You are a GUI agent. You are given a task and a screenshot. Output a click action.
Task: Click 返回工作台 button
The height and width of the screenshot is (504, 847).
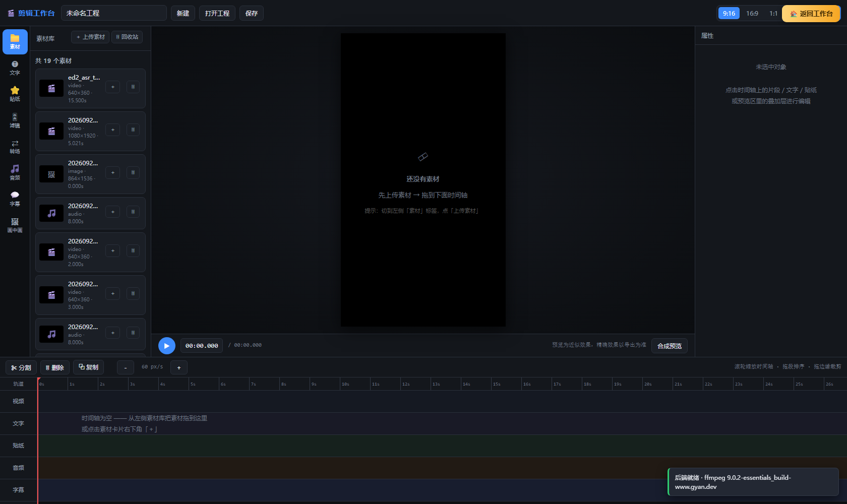(811, 14)
